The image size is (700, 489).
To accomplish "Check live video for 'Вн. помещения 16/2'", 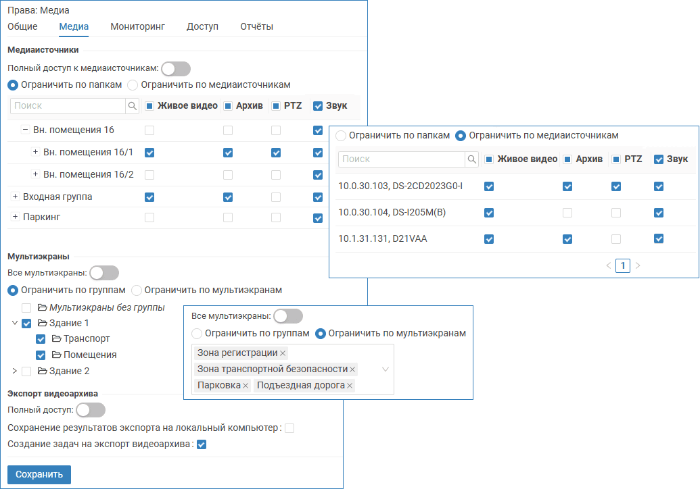I will point(150,175).
